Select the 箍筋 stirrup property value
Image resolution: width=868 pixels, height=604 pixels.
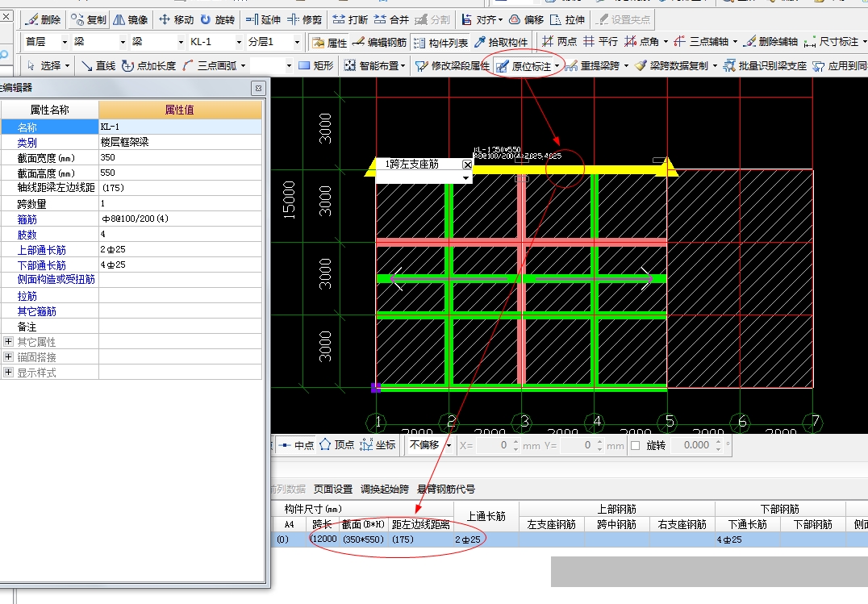(x=180, y=219)
